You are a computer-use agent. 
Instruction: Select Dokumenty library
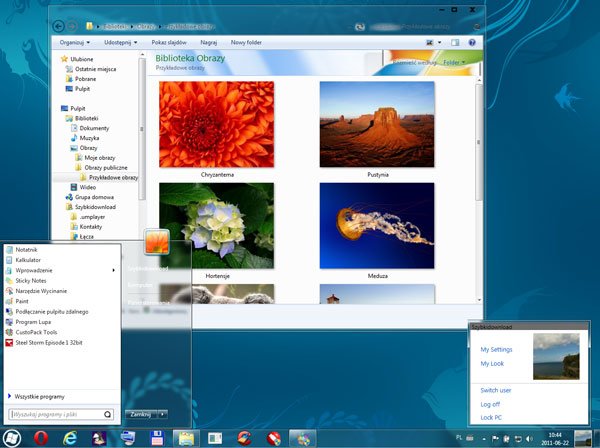coord(90,128)
